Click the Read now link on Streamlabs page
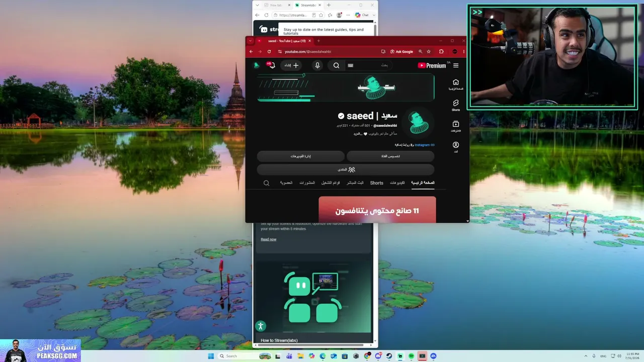The width and height of the screenshot is (644, 362). (268, 239)
